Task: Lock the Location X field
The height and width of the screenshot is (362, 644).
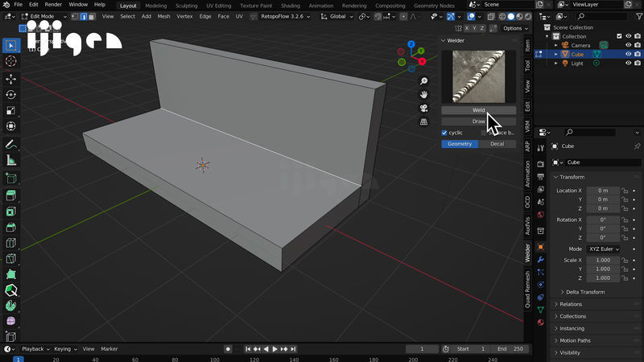Action: 625,191
